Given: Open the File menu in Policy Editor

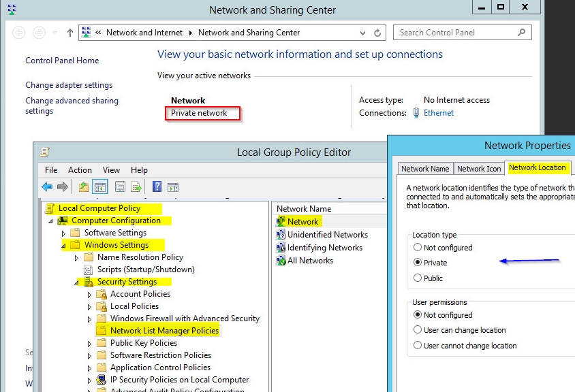Looking at the screenshot, I should [51, 170].
